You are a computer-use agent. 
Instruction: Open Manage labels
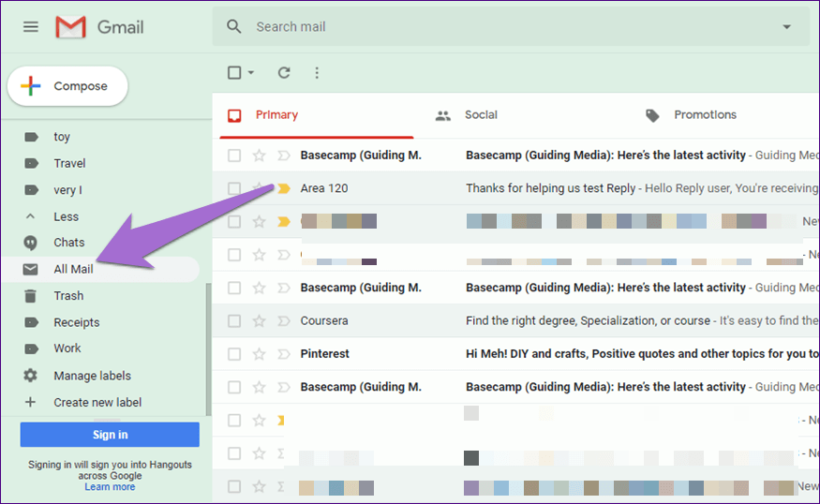click(92, 376)
